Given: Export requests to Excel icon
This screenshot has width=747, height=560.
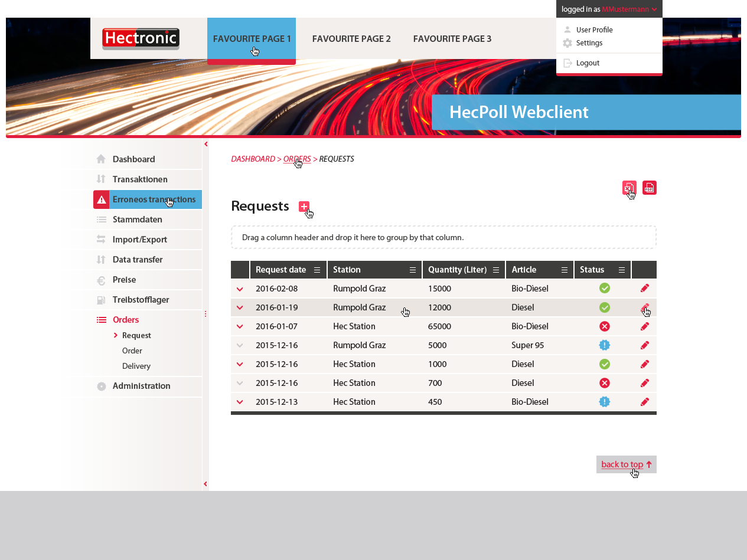Looking at the screenshot, I should [629, 188].
